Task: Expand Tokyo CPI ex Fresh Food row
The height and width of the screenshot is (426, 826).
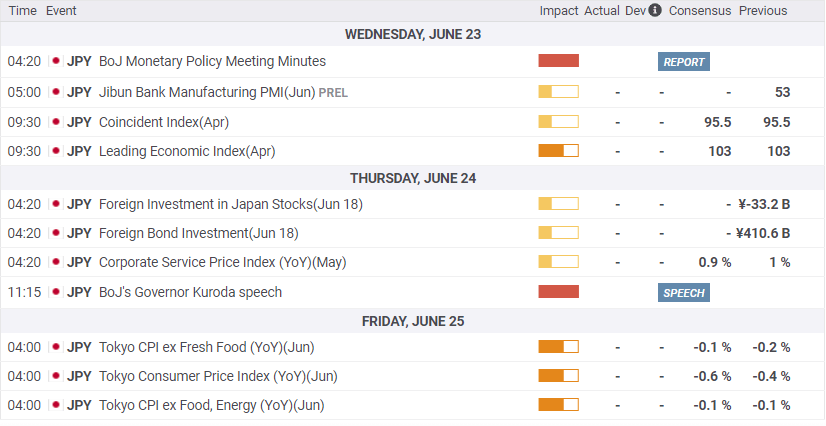Action: (206, 347)
